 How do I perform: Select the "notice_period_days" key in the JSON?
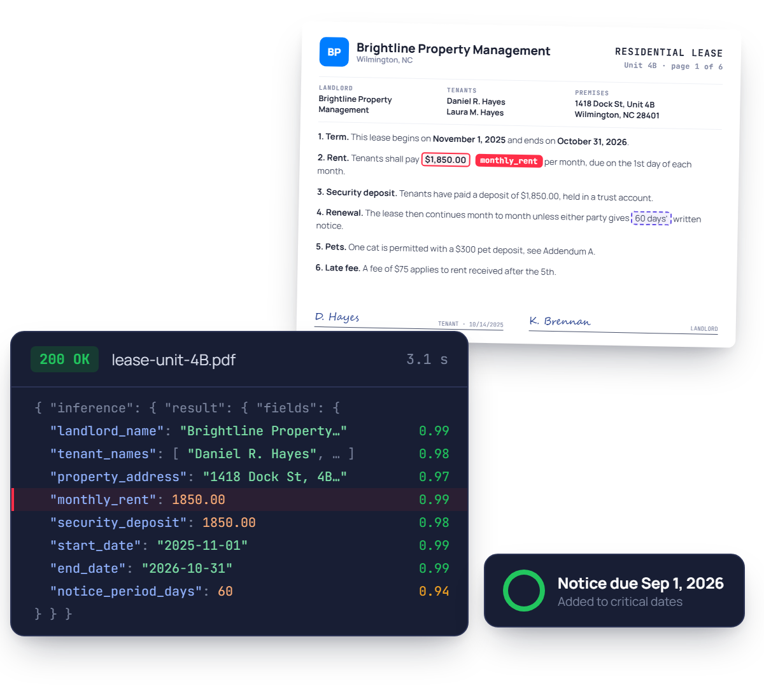[x=126, y=591]
